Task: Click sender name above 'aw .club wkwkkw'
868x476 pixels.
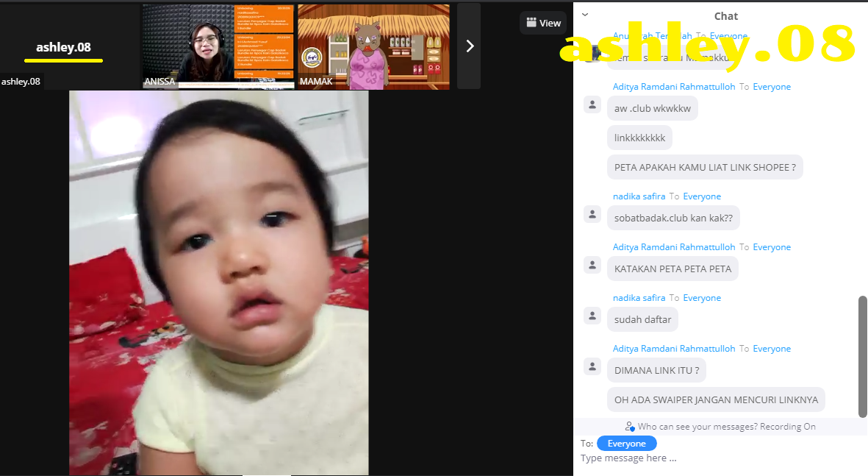Action: click(x=674, y=87)
